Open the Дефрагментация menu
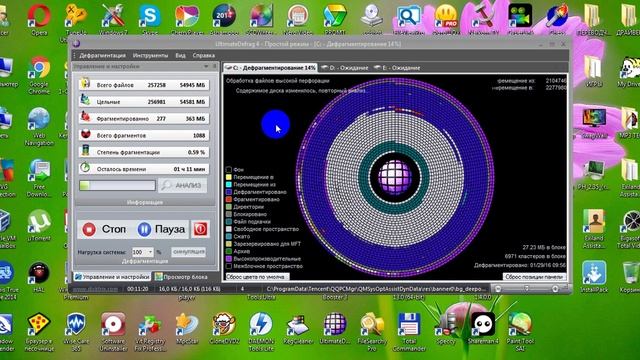Screen dimensions: 640x360 click(x=102, y=56)
